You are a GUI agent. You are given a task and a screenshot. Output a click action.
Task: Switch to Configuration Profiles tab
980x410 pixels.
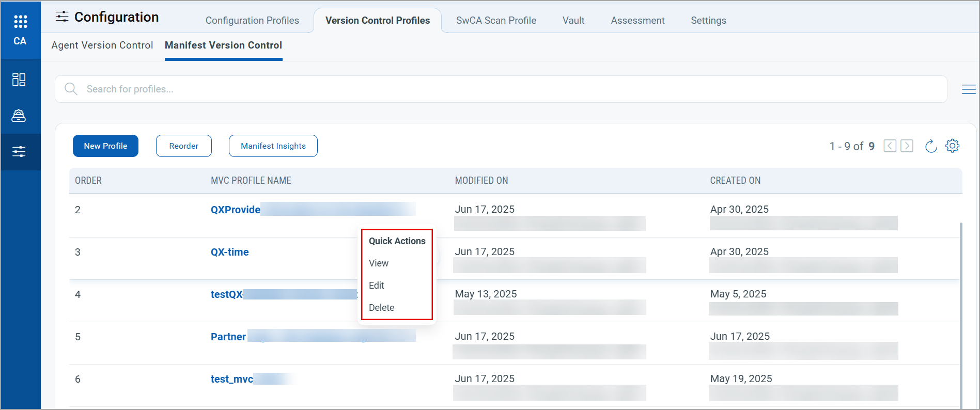pos(252,21)
